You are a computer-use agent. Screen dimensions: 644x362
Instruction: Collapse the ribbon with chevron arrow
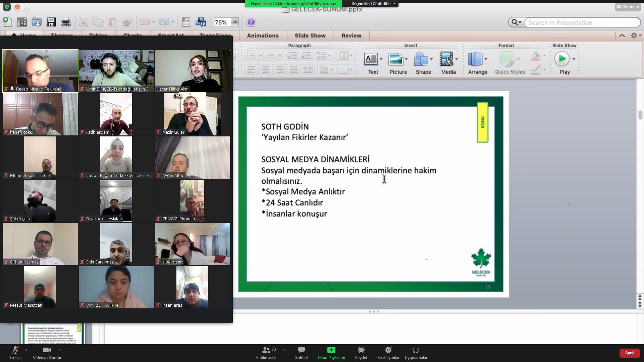pos(622,35)
